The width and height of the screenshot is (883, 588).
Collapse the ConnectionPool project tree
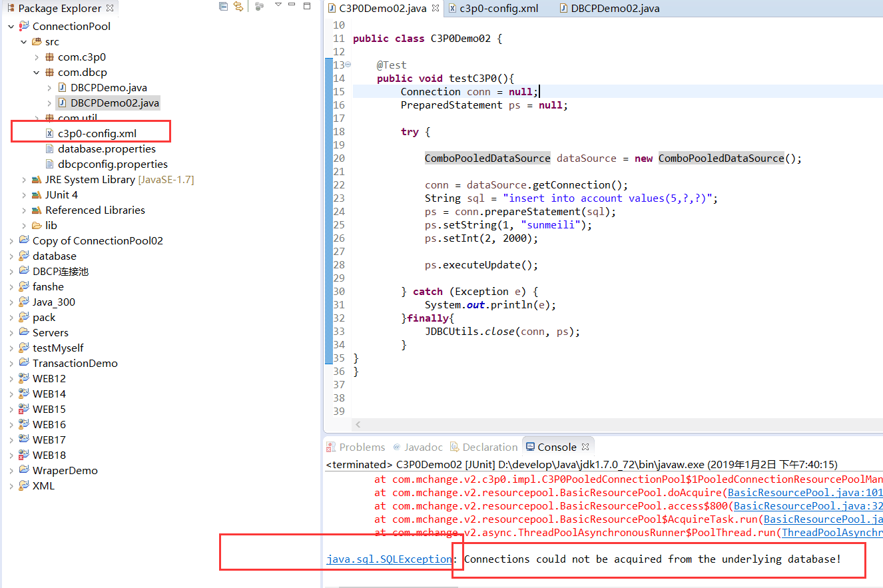(x=10, y=26)
